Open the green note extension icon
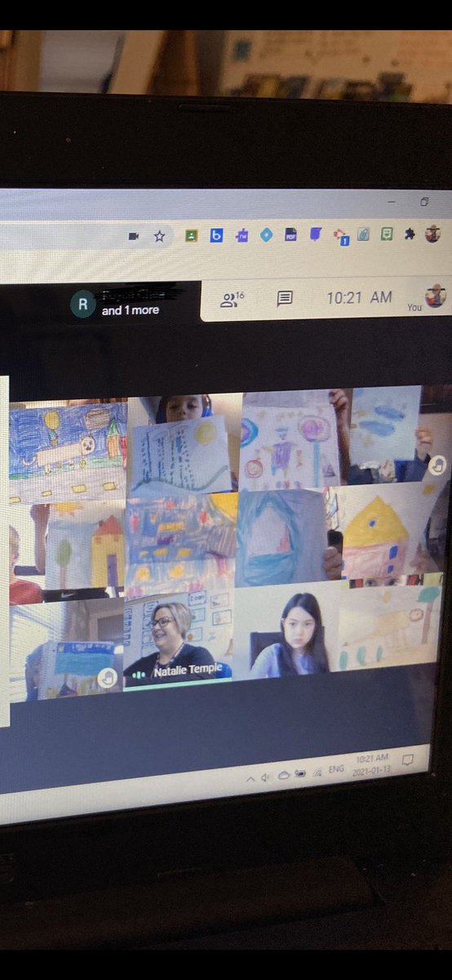This screenshot has height=980, width=452. (387, 234)
